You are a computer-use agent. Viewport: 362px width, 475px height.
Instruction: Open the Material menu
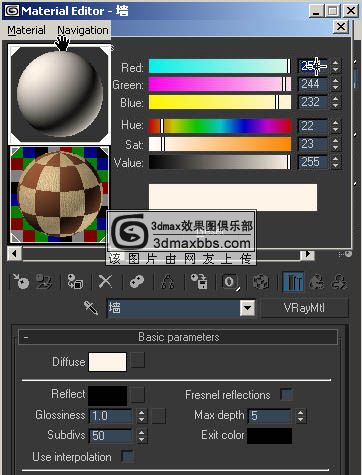tap(26, 30)
